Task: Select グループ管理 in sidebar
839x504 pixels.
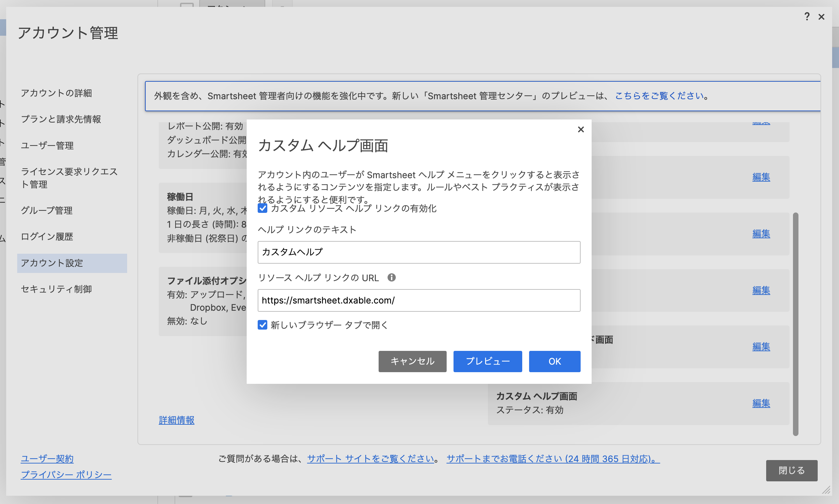Action: (47, 210)
